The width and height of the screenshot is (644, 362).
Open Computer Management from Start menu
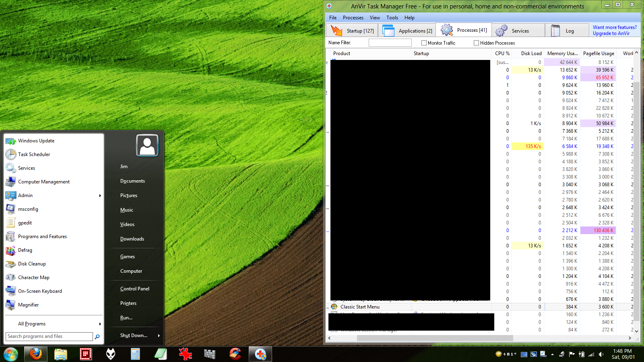(54, 182)
